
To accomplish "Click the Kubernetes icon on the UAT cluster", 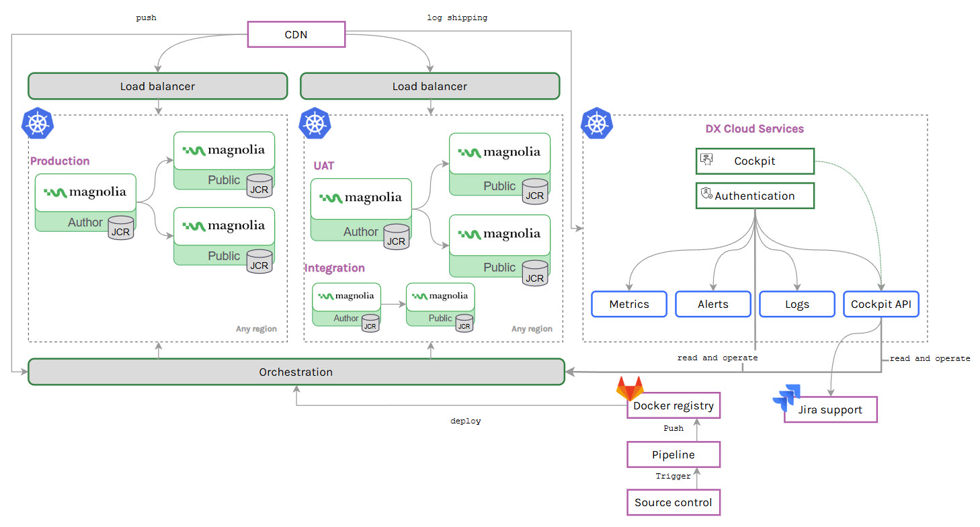I will (x=314, y=123).
